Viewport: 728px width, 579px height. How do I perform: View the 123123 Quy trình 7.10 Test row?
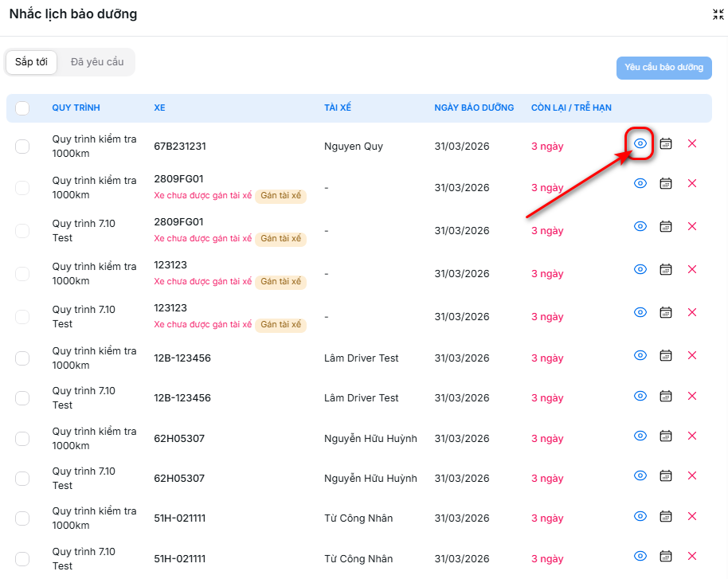click(640, 312)
